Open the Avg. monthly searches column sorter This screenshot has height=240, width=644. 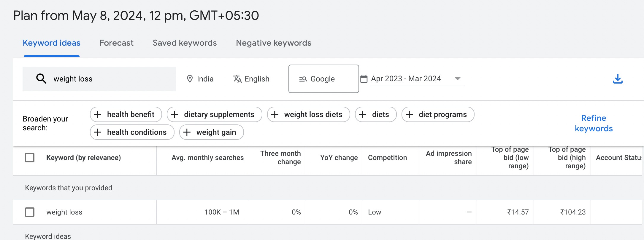coord(207,158)
